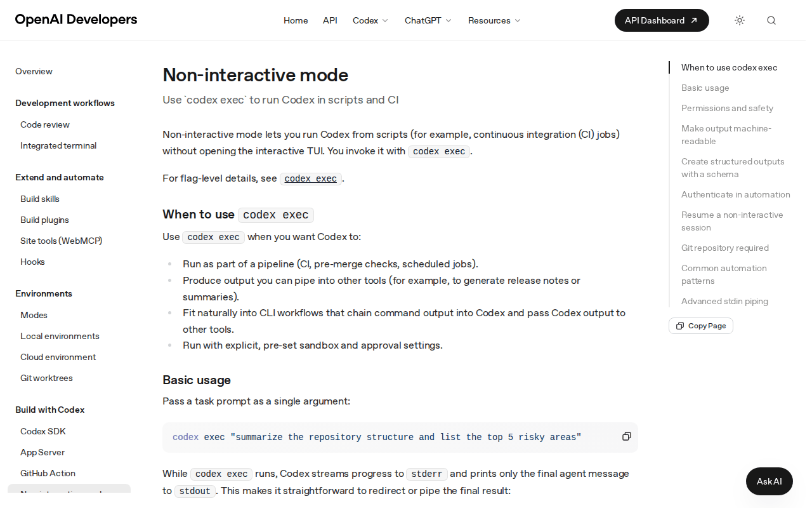
Task: Open Modes under Environments
Action: coord(34,315)
